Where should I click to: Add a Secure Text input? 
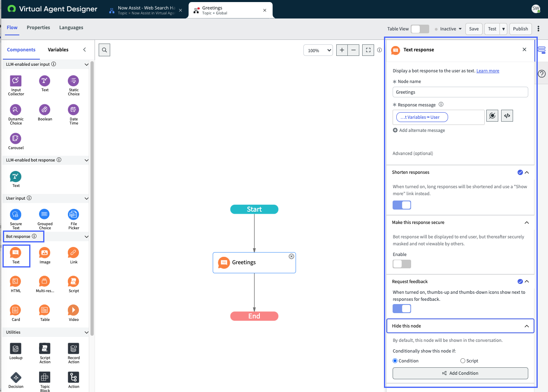click(16, 219)
